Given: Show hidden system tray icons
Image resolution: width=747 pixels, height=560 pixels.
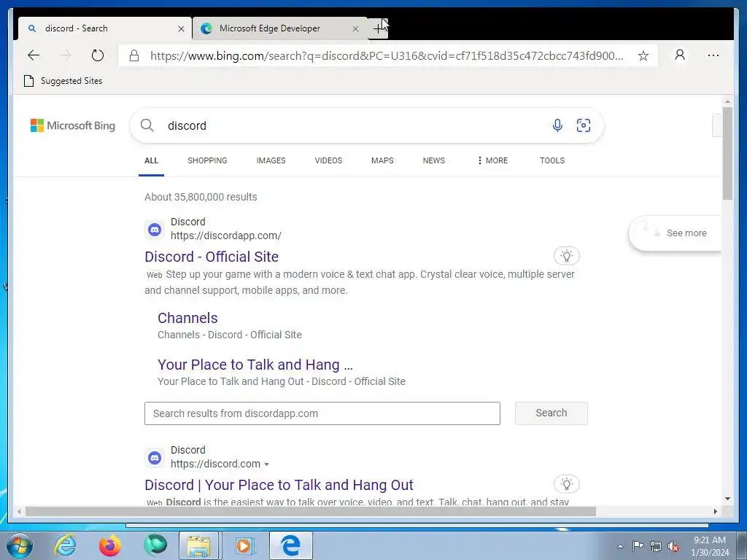Looking at the screenshot, I should (x=620, y=546).
